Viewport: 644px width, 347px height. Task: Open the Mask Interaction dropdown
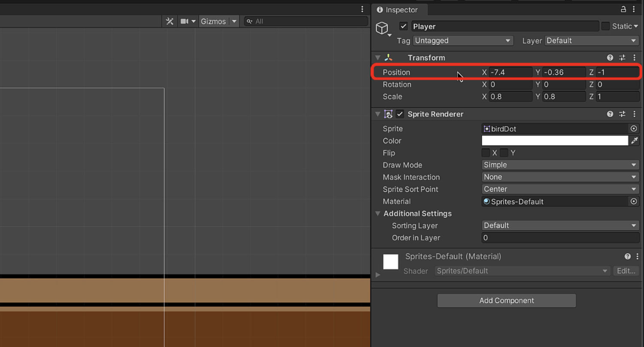[560, 177]
